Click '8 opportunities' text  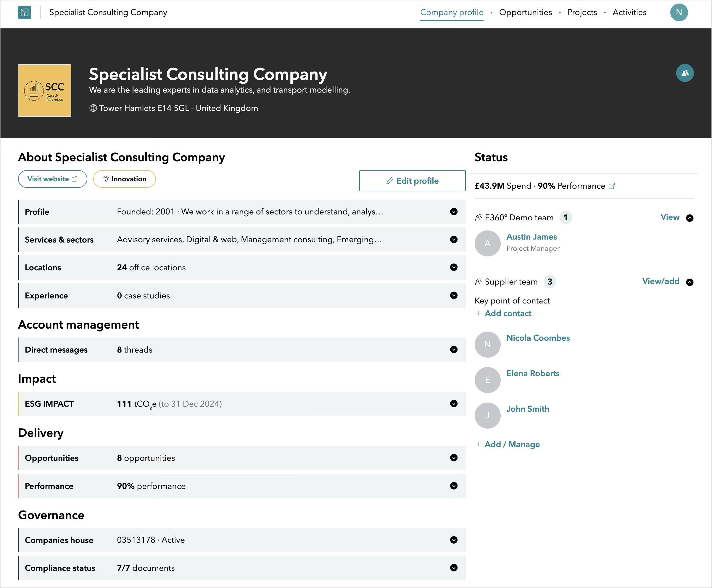[x=146, y=458]
